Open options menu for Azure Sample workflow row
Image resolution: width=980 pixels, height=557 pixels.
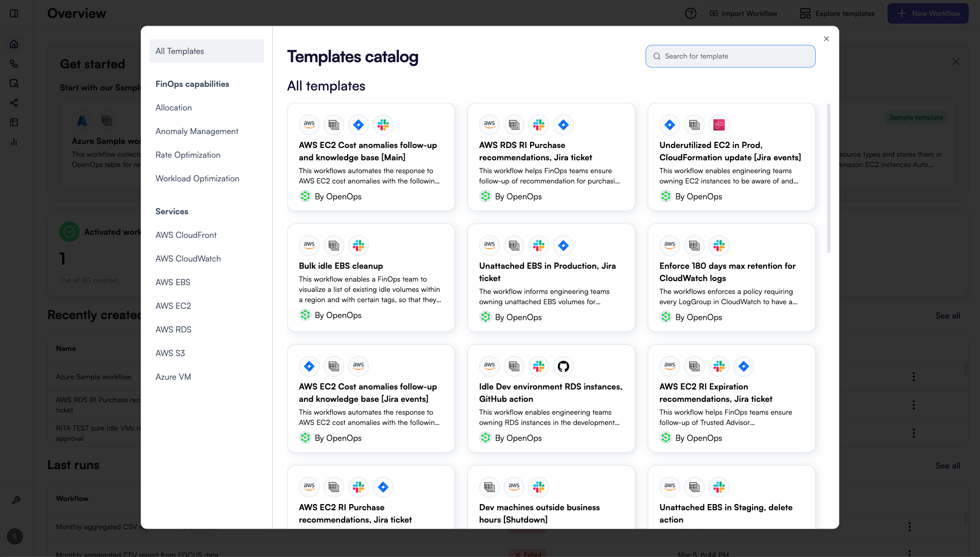click(914, 377)
